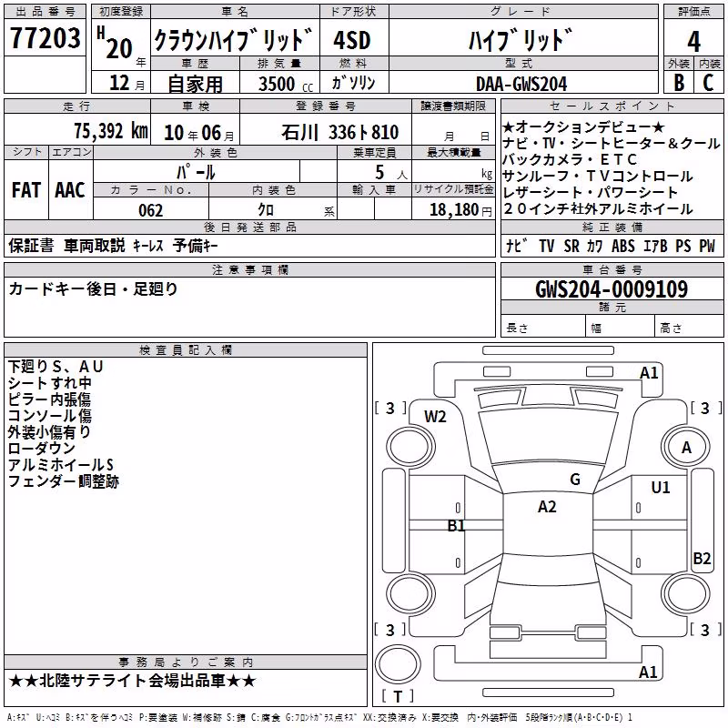Screen dimensions: 728x728
Task: Click 保証書 in later-shipped parts
Action: pyautogui.click(x=31, y=245)
